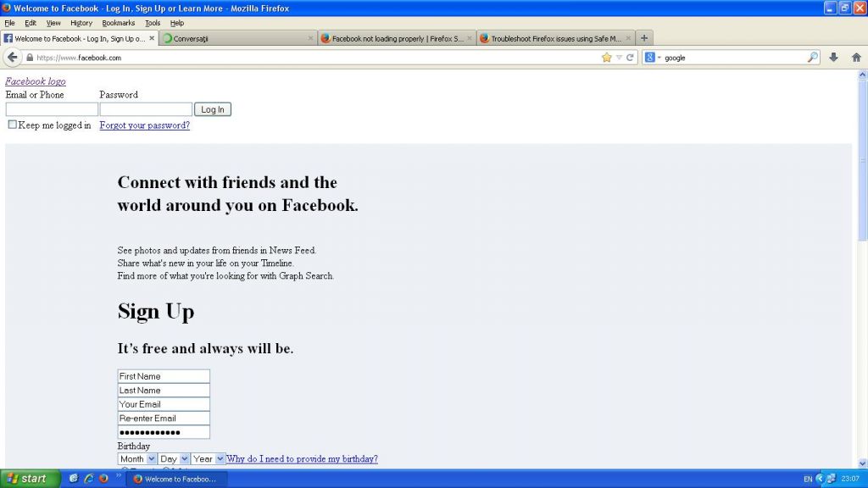Go back using the Firefox back arrow
The image size is (868, 488).
12,57
